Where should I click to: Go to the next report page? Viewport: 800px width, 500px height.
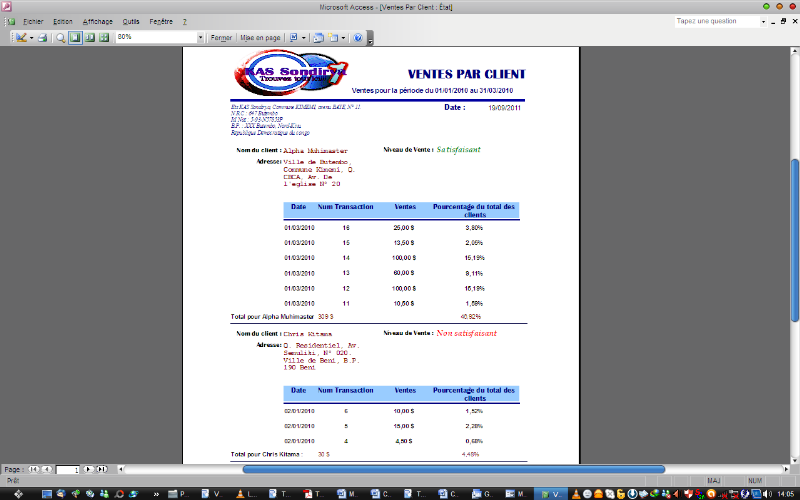pos(88,469)
